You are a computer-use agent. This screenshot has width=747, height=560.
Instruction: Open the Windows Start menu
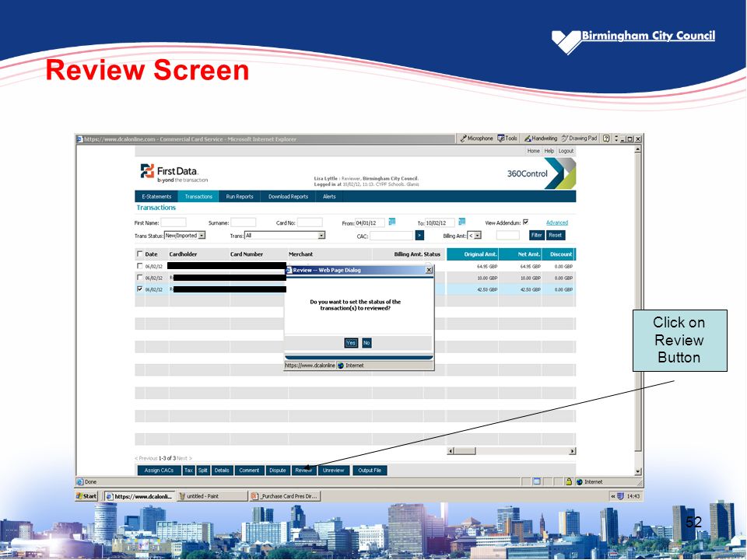[86, 496]
